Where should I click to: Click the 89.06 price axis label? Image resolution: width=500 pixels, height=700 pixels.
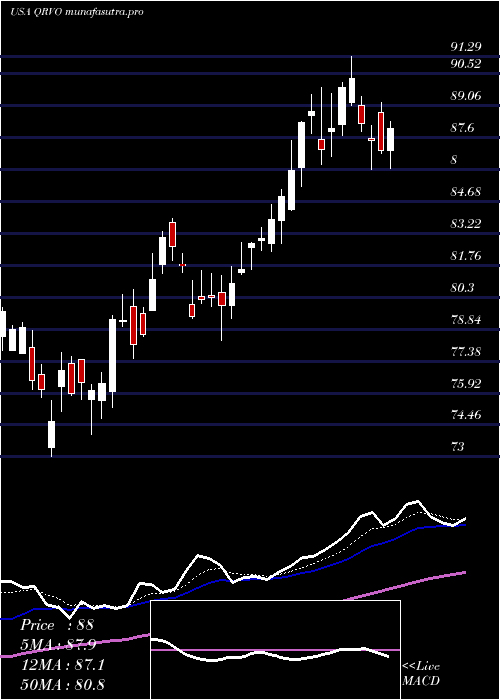coord(465,96)
